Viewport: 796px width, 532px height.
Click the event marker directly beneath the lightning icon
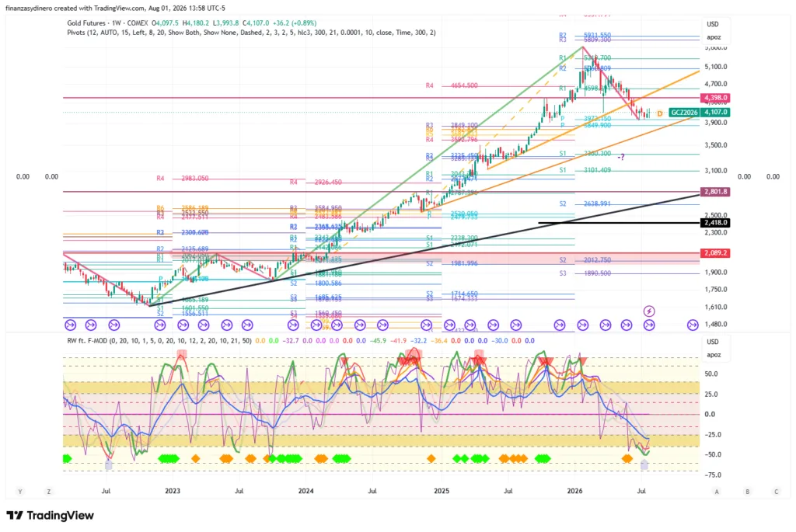click(x=649, y=325)
